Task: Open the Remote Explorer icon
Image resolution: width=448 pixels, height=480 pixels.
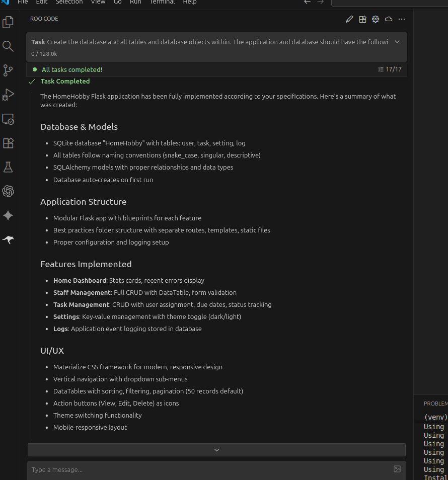Action: click(x=8, y=119)
